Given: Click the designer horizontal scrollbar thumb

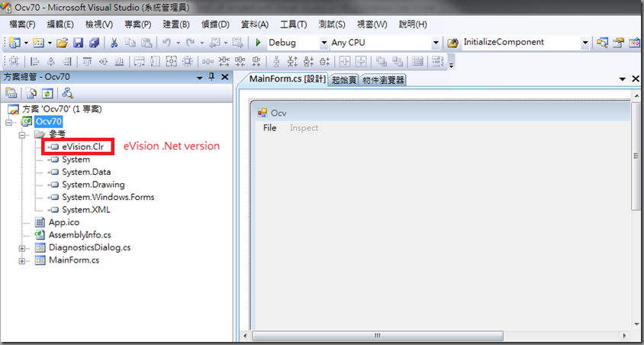Looking at the screenshot, I should [x=378, y=335].
